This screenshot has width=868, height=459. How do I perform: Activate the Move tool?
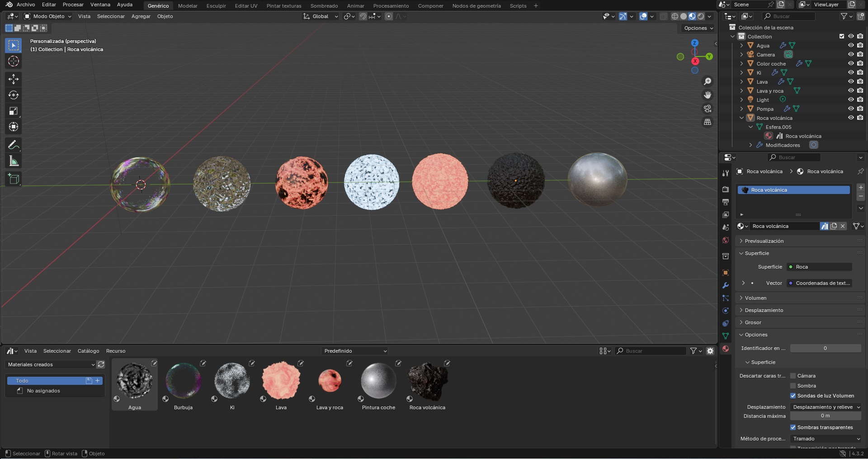click(13, 79)
